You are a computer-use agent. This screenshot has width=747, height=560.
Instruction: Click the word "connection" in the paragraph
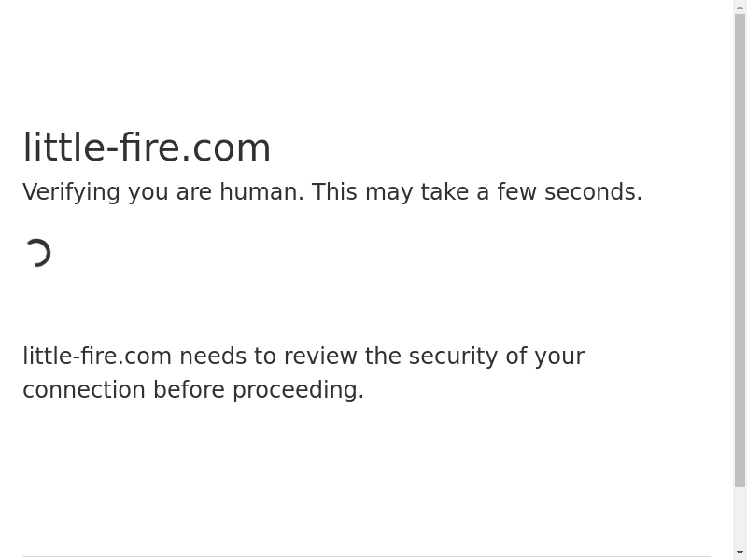84,390
